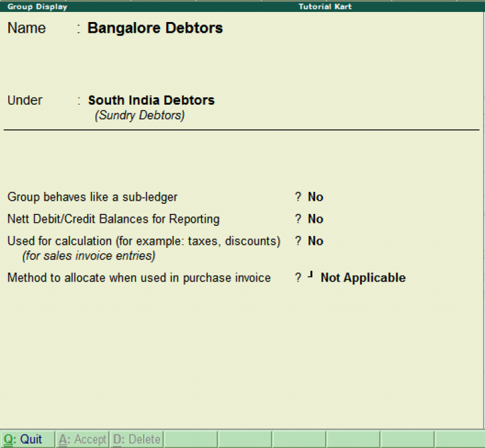Toggle Used for calculation value No
Screen dimensions: 485x448
tap(316, 241)
